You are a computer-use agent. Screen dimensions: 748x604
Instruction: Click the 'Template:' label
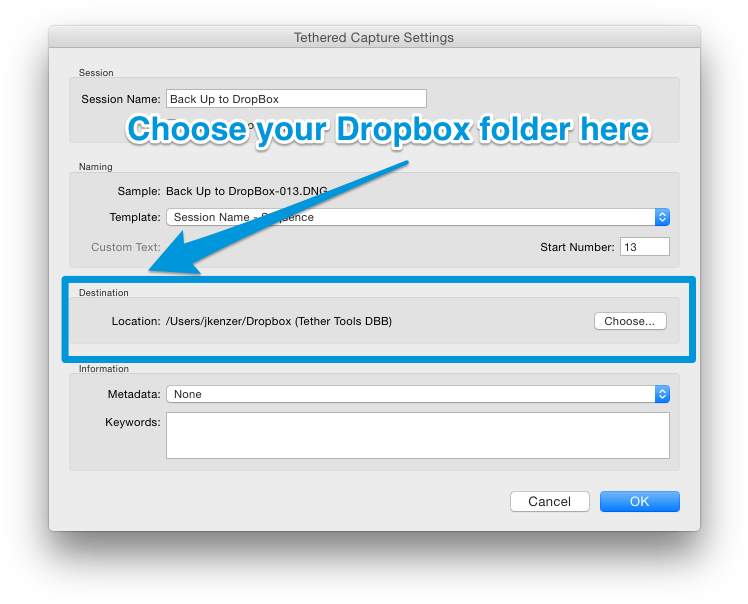tap(134, 217)
